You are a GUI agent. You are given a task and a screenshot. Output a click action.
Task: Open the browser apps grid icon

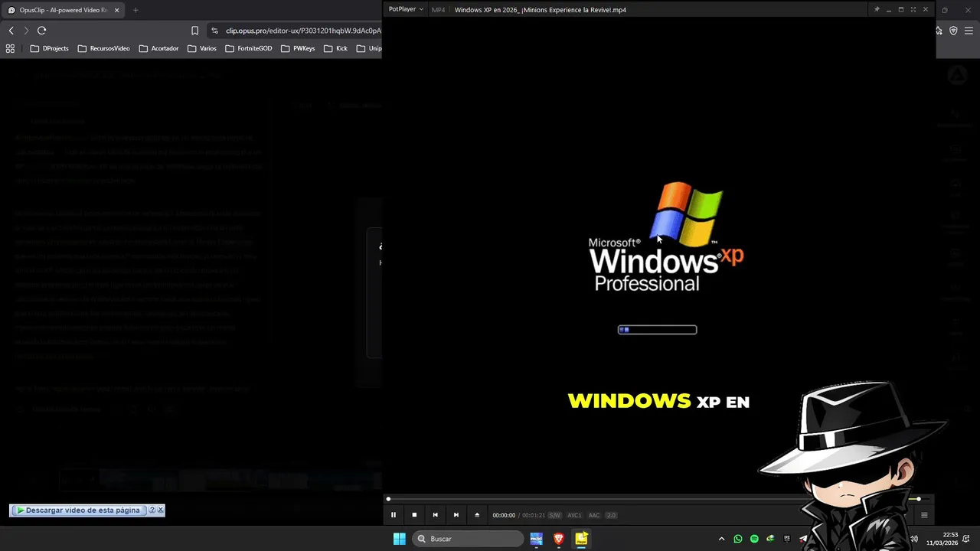tap(10, 48)
